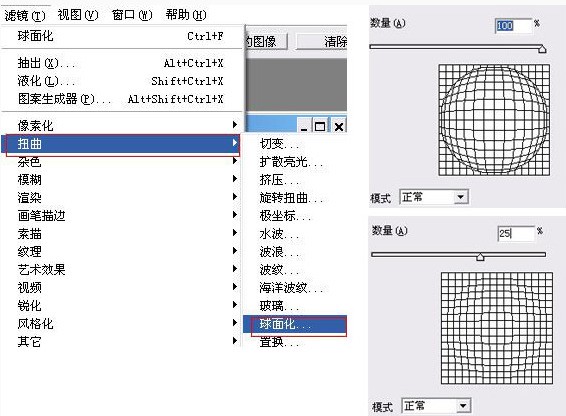Image resolution: width=566 pixels, height=416 pixels.
Task: Click the 数量 field showing 100
Action: click(x=513, y=26)
